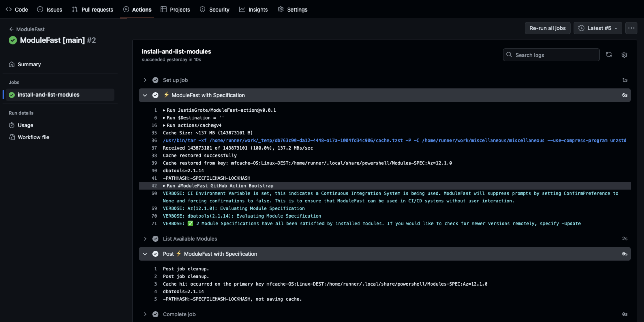Select install-and-list-modules job in sidebar
Screen dimensions: 644x322
tap(60, 95)
